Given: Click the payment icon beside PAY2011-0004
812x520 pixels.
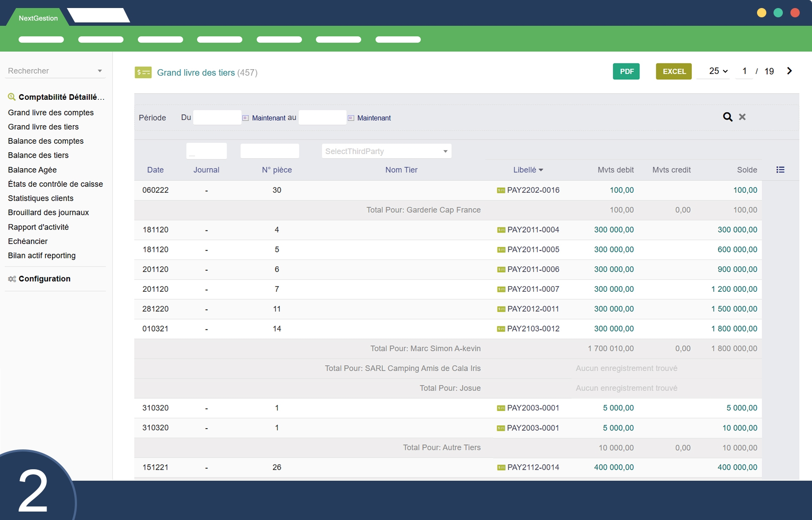Looking at the screenshot, I should [x=501, y=230].
